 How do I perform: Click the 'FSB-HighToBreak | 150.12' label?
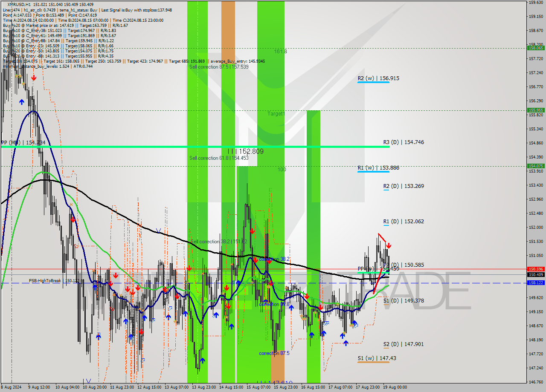(x=54, y=281)
